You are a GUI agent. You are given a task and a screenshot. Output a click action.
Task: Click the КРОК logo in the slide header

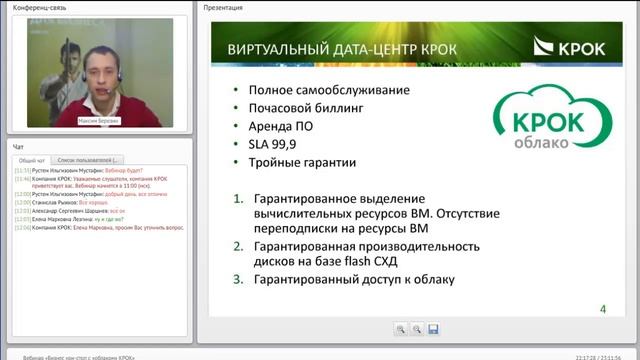click(569, 47)
